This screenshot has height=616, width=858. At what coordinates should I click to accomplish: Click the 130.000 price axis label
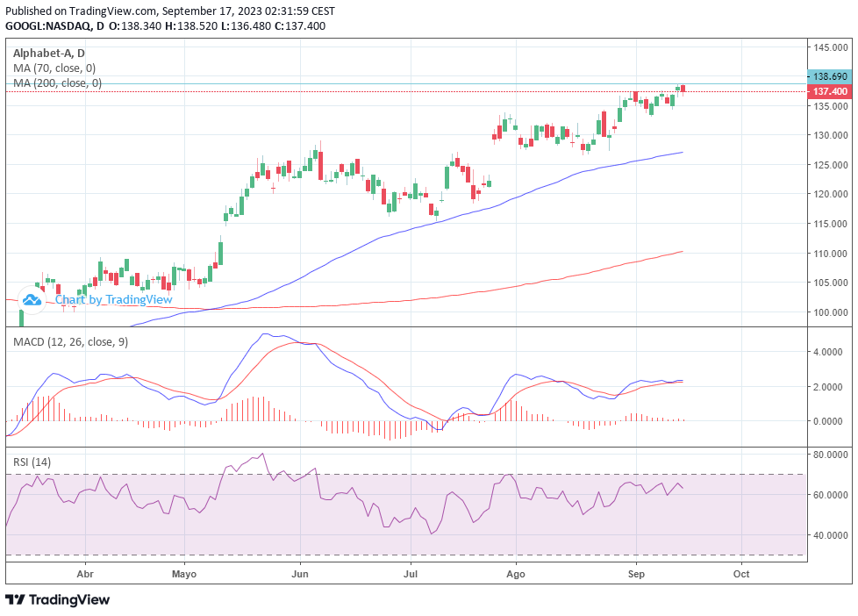click(x=830, y=135)
